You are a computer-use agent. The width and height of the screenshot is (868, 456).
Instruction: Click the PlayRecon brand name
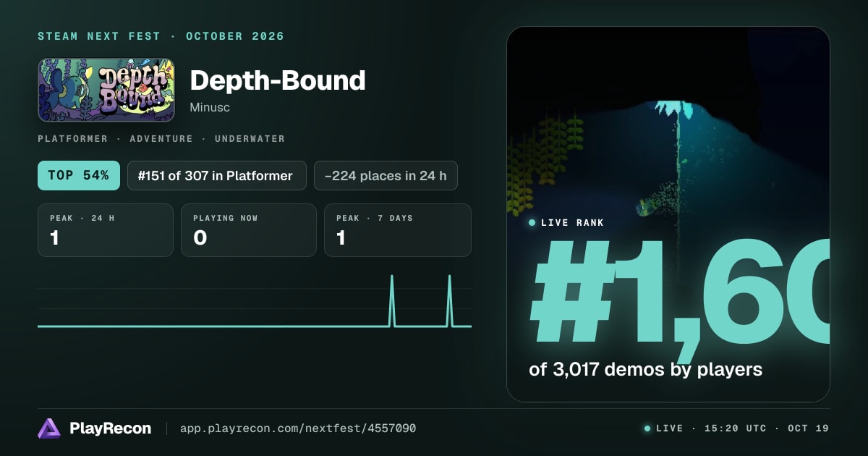coord(110,428)
